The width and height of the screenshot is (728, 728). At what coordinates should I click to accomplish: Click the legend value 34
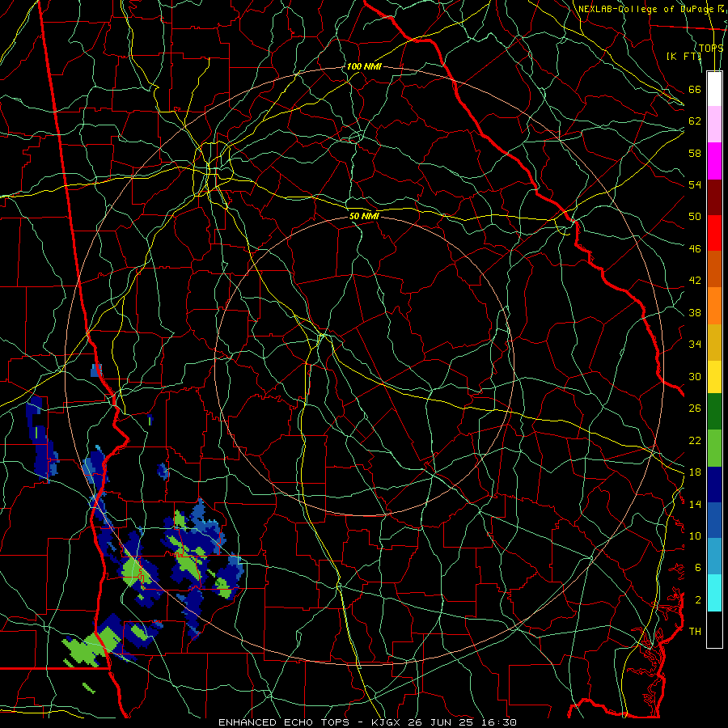point(695,345)
